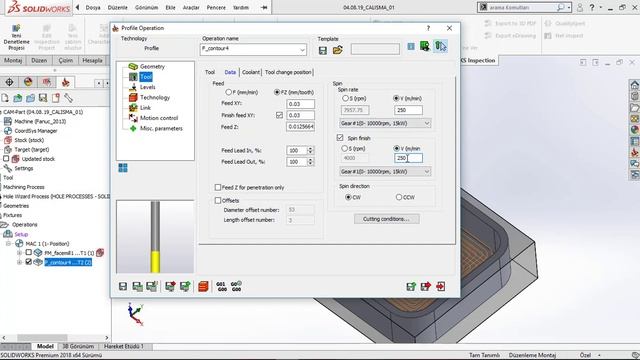Select CCW spin direction

(x=399, y=197)
